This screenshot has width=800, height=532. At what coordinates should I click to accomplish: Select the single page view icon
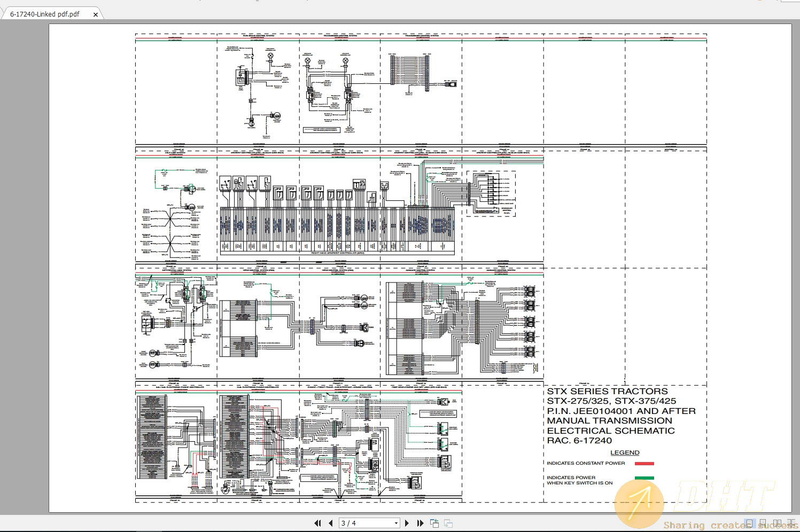[x=749, y=523]
